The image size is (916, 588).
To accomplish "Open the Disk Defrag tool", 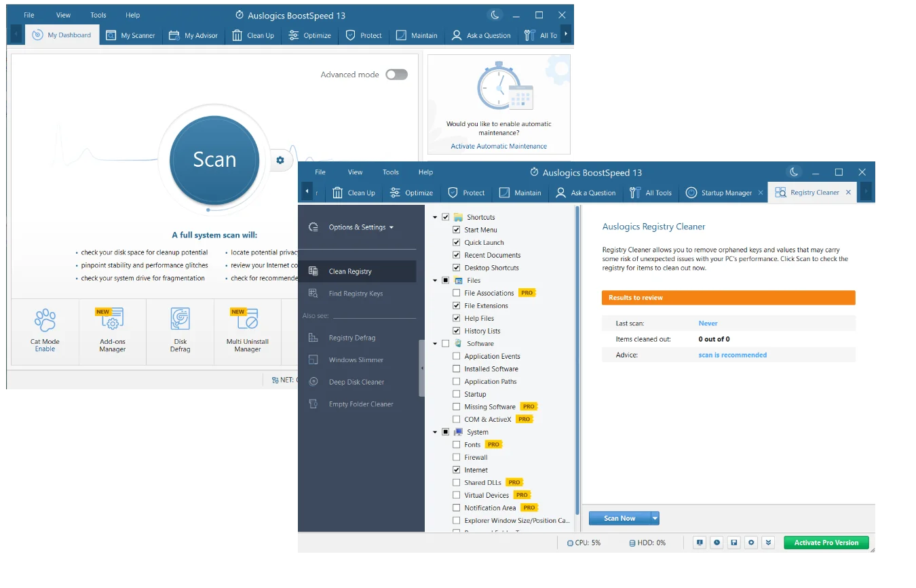I will 180,319.
